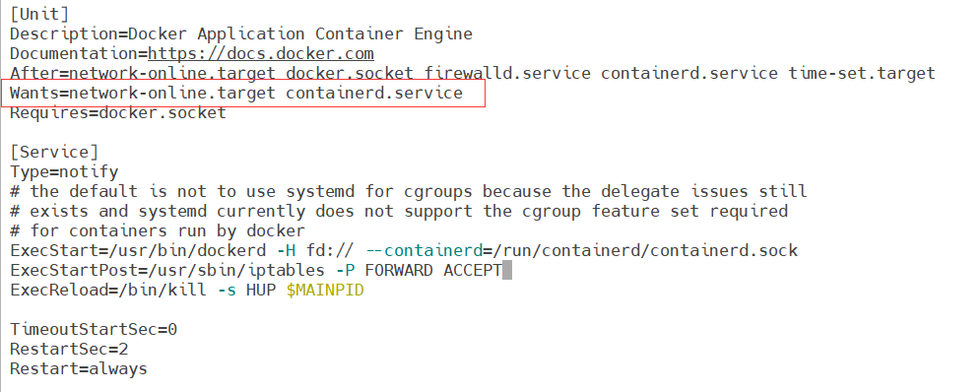Click on Requires=docker.socket text
The width and height of the screenshot is (980, 392).
click(118, 113)
